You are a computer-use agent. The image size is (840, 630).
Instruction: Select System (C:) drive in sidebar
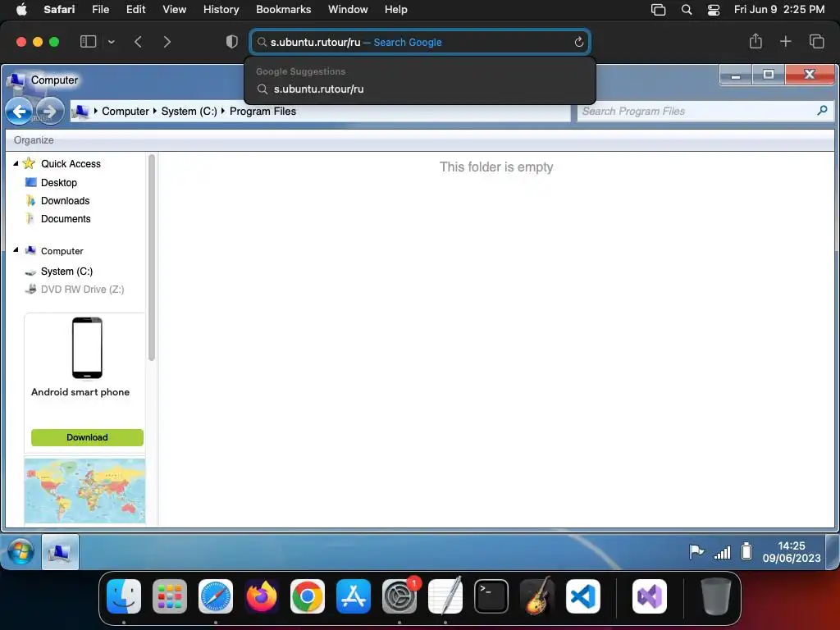[67, 272]
